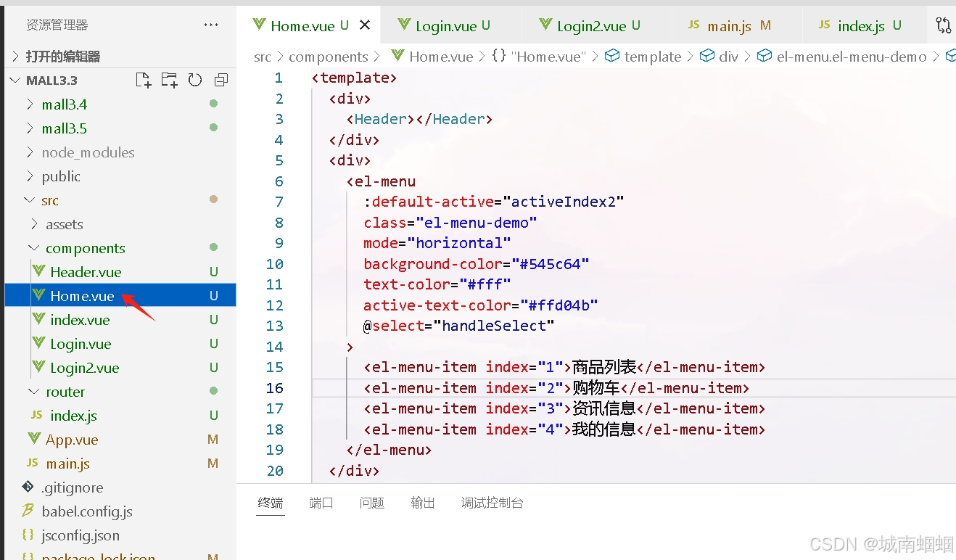The height and width of the screenshot is (560, 956).
Task: Click the Vue icon on Header.vue file
Action: pos(38,272)
